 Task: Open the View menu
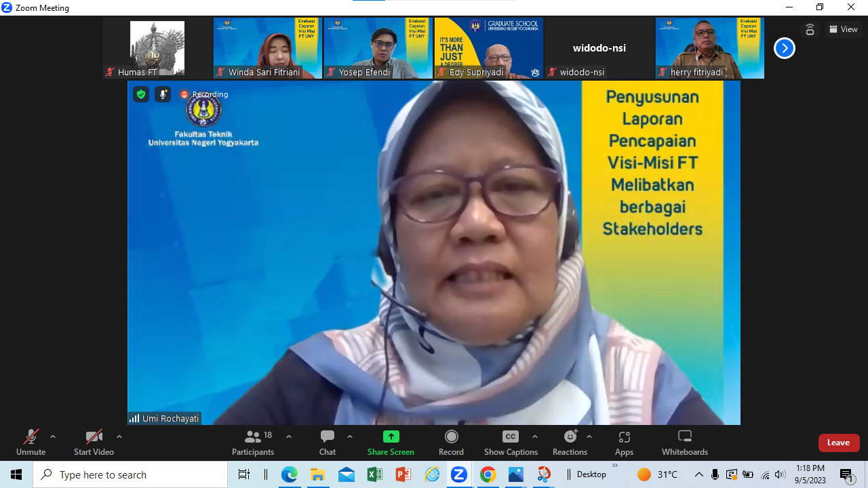click(843, 29)
